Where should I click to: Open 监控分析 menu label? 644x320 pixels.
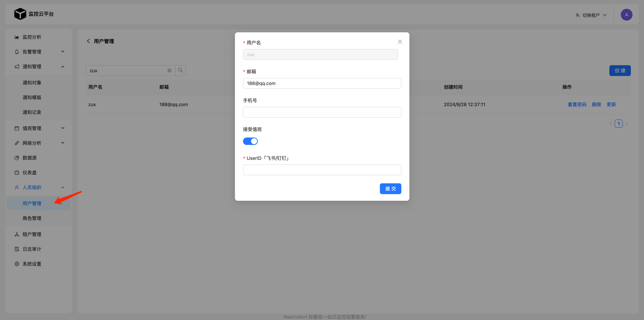click(32, 37)
